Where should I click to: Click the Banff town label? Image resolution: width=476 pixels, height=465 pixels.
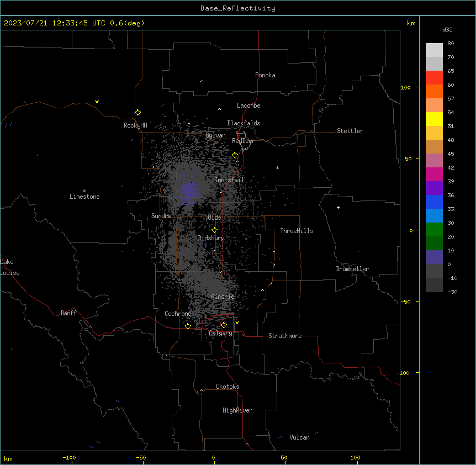pos(68,313)
